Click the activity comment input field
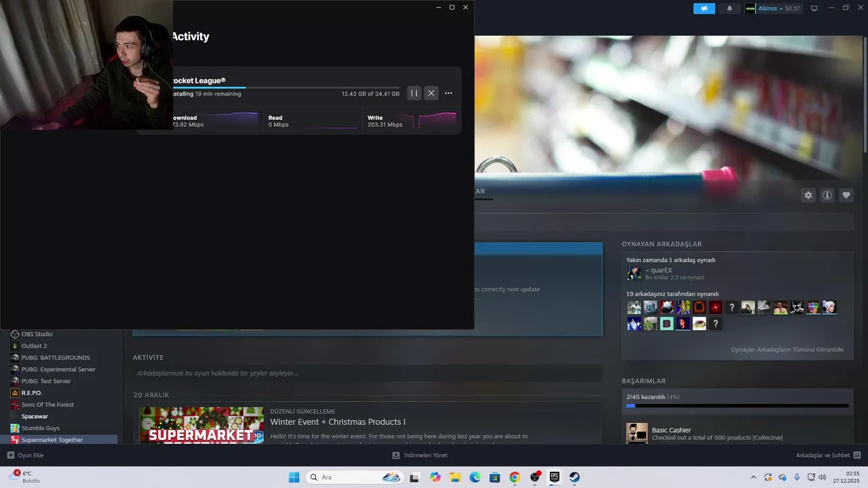Image resolution: width=868 pixels, height=488 pixels. click(367, 373)
